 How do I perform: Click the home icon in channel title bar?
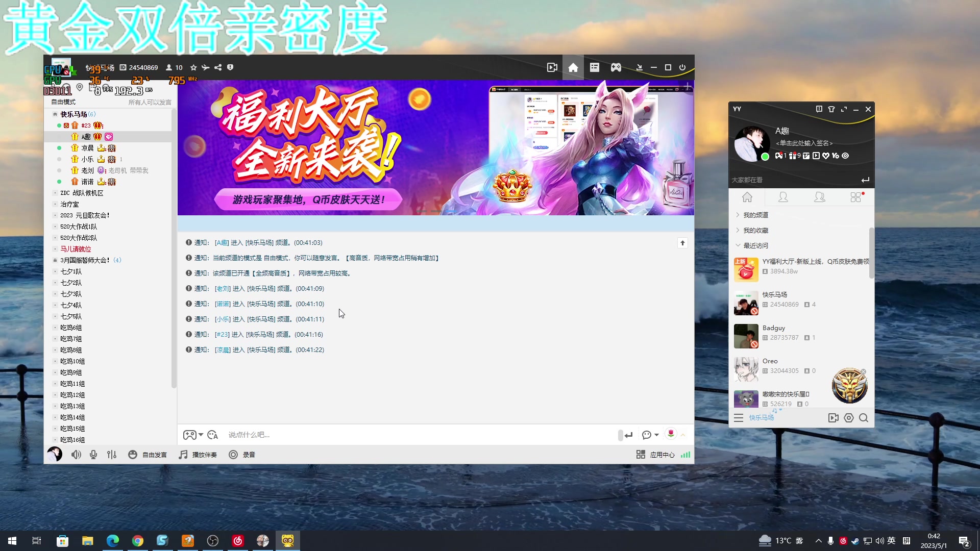(573, 67)
